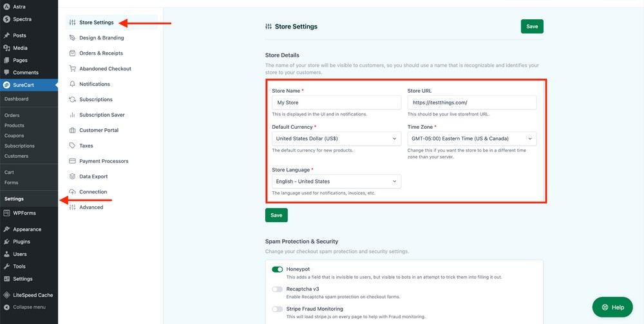The height and width of the screenshot is (324, 644).
Task: Open Coupons under SureCart menu
Action: (x=14, y=135)
